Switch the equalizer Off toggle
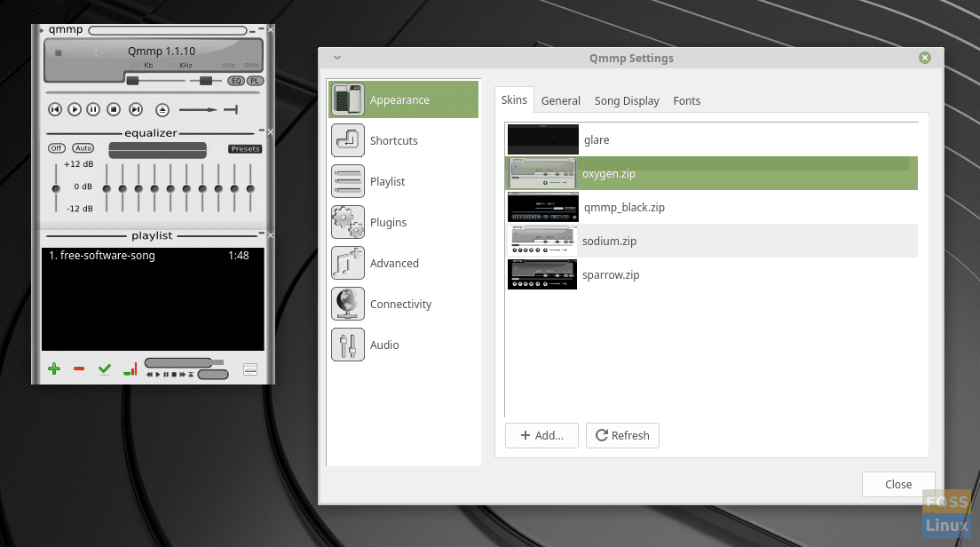The image size is (980, 547). tap(57, 148)
